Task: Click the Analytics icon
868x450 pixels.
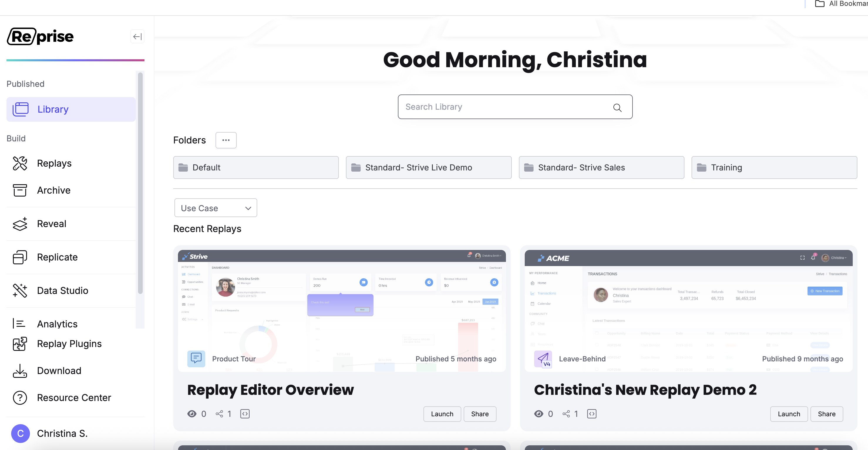Action: pos(19,324)
